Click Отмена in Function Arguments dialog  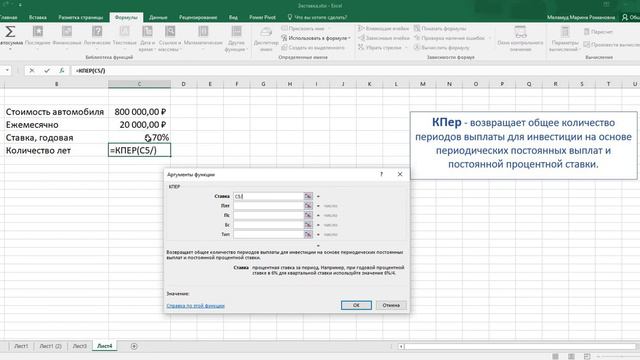(x=391, y=305)
